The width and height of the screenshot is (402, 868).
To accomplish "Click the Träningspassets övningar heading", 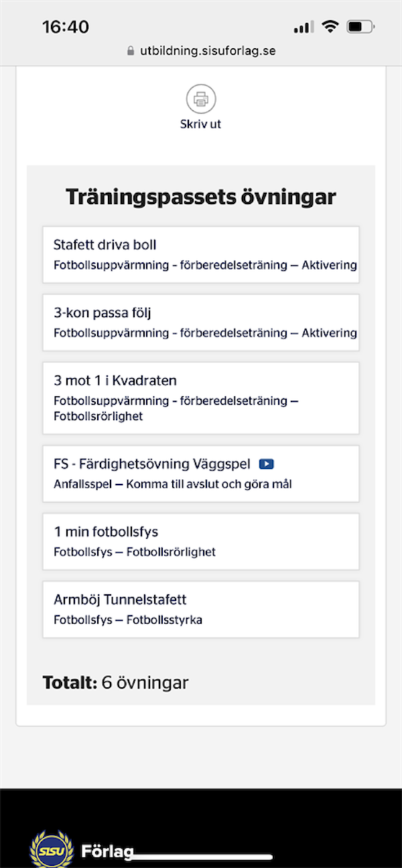I will (201, 197).
